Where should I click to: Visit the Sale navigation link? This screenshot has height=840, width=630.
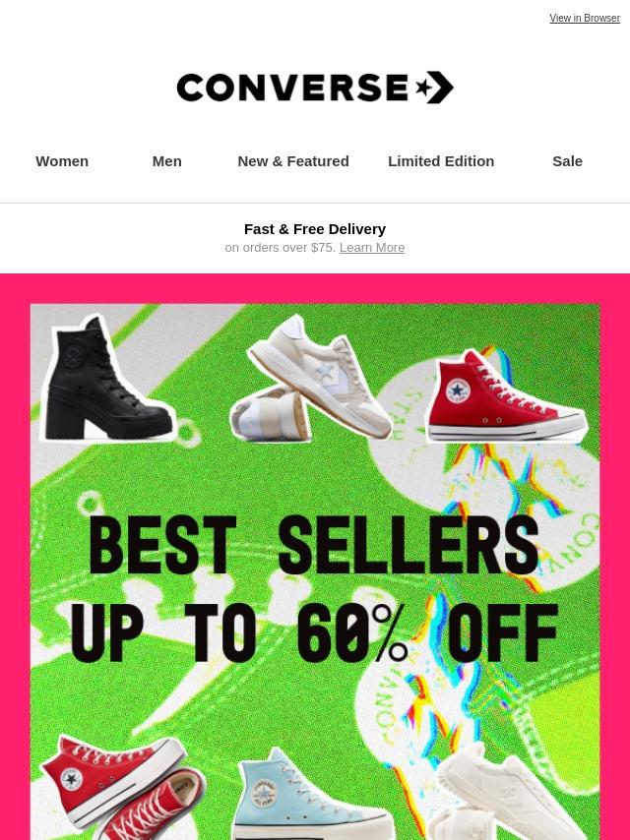click(x=567, y=161)
